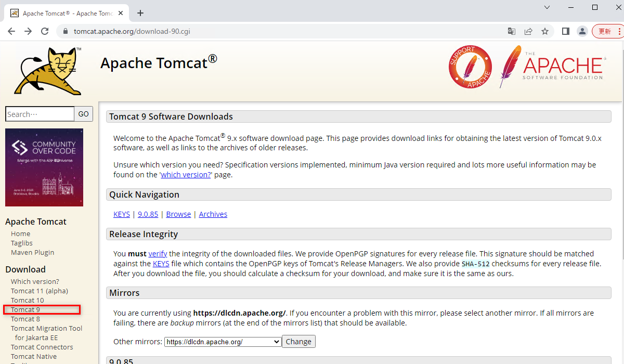Open the Maven Plugin sidebar link
Viewport: 624px width, 364px height.
[32, 252]
